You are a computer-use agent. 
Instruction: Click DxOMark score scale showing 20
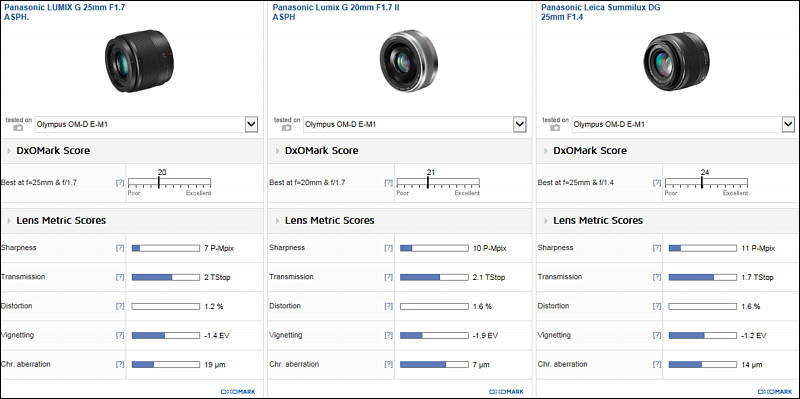[169, 183]
